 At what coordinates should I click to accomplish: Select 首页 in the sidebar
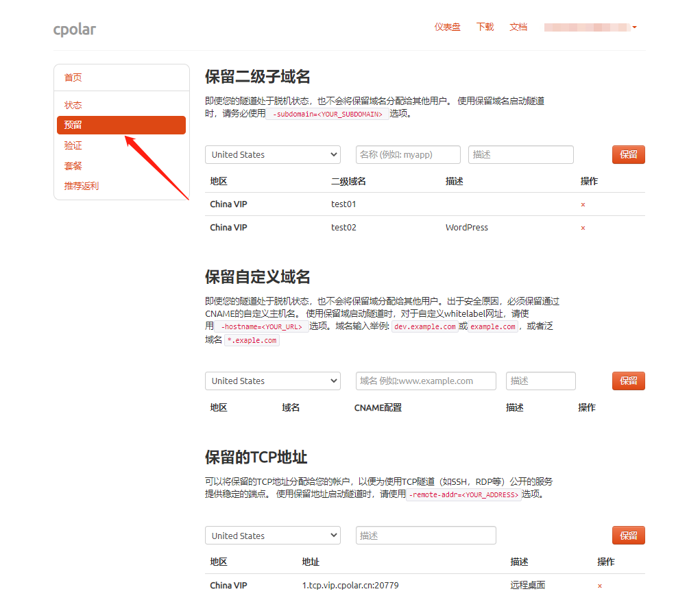click(73, 77)
